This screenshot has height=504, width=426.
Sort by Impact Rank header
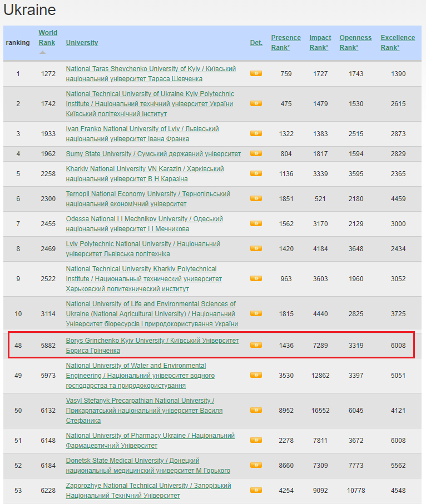pyautogui.click(x=320, y=42)
